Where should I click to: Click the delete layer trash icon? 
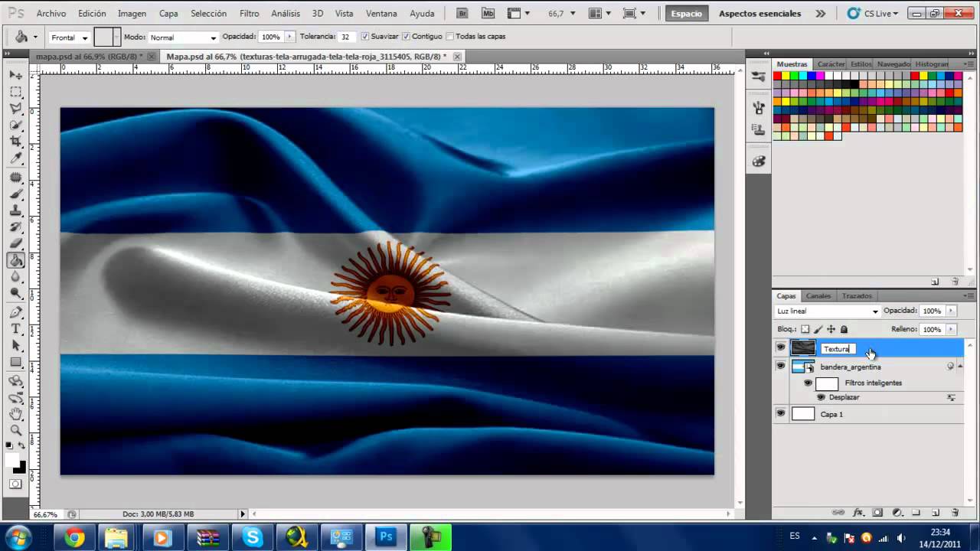tap(955, 513)
